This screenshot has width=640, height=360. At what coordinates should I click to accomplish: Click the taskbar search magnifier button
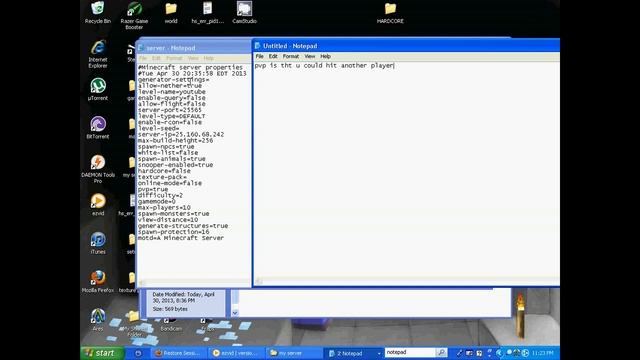point(441,352)
